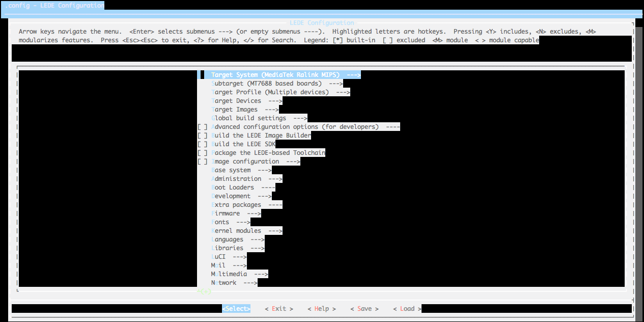This screenshot has width=644, height=322.
Task: Select the Extra packages entry
Action: pos(246,205)
